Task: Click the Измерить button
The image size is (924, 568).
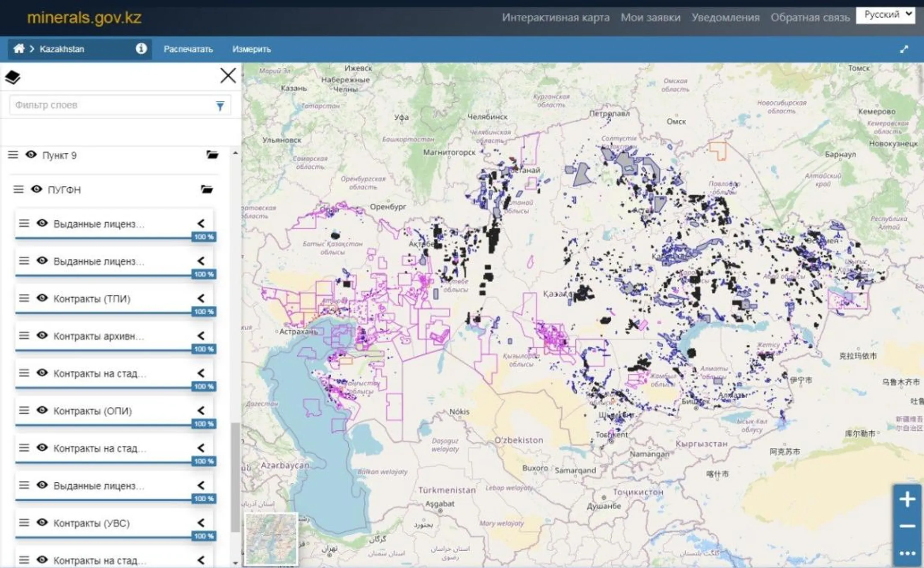Action: [252, 49]
